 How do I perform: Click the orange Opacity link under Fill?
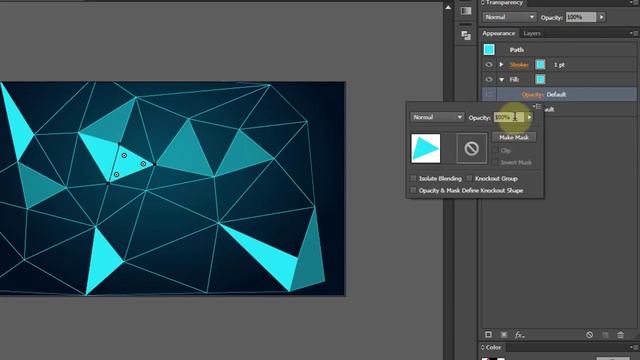532,95
